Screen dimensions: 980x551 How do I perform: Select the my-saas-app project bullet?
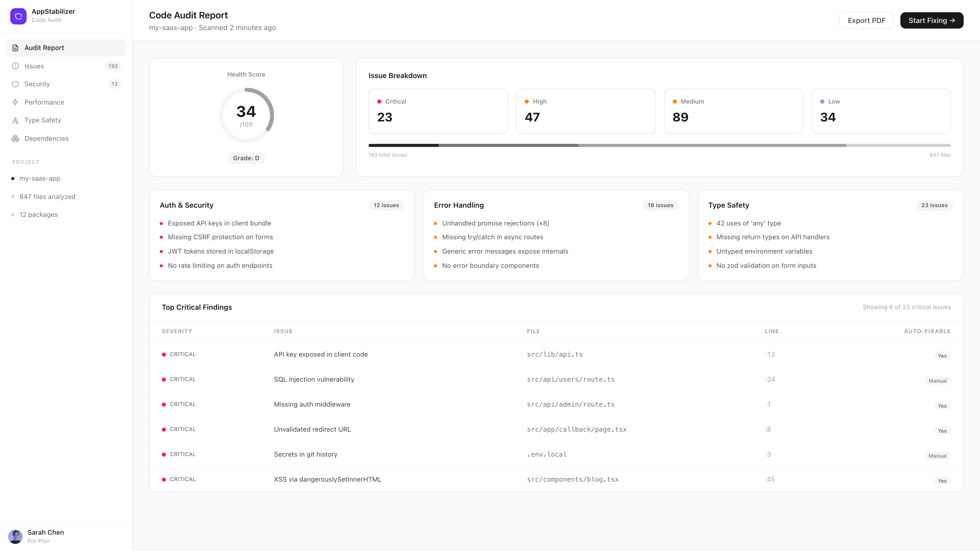pyautogui.click(x=13, y=178)
